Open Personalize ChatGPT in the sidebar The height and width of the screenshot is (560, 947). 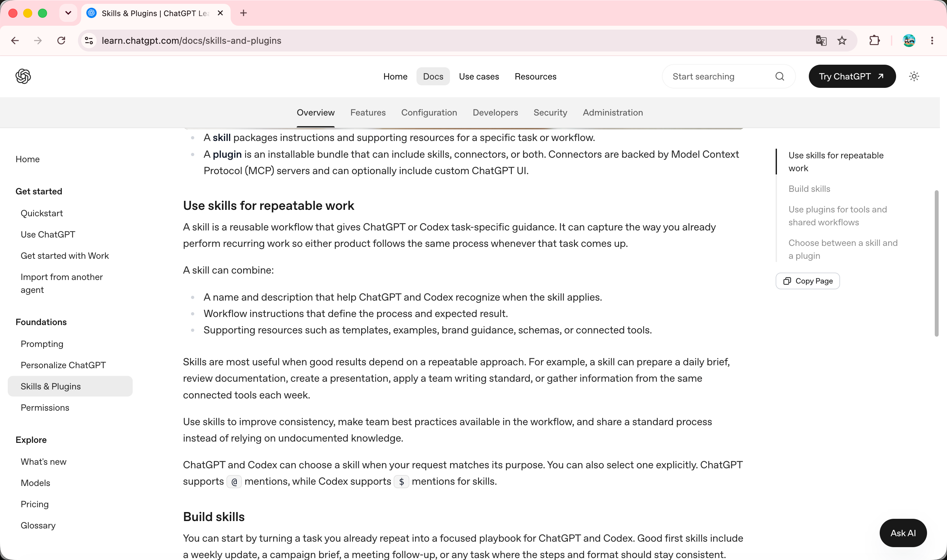pyautogui.click(x=63, y=365)
